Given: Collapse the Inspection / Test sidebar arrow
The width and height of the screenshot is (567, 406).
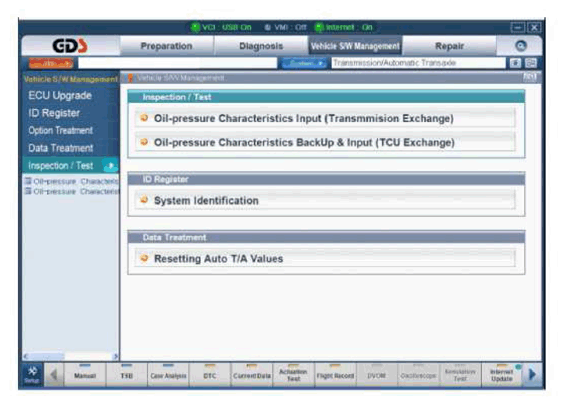Looking at the screenshot, I should 111,166.
